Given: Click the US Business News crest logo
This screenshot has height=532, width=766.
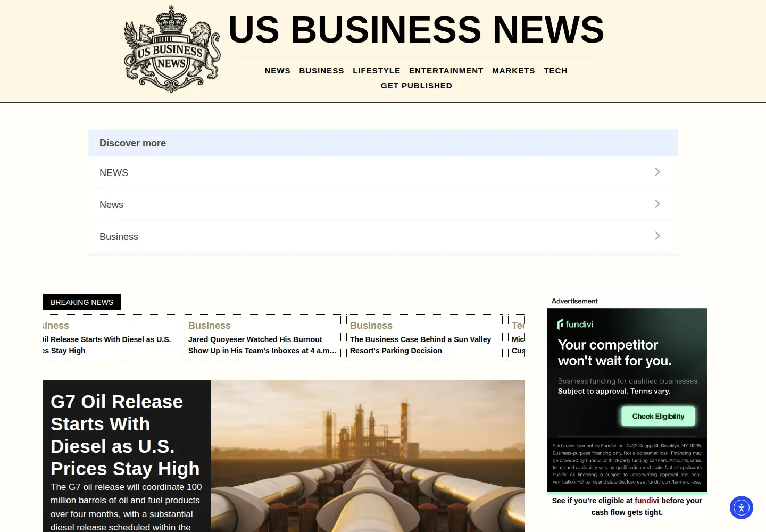Looking at the screenshot, I should click(x=172, y=49).
